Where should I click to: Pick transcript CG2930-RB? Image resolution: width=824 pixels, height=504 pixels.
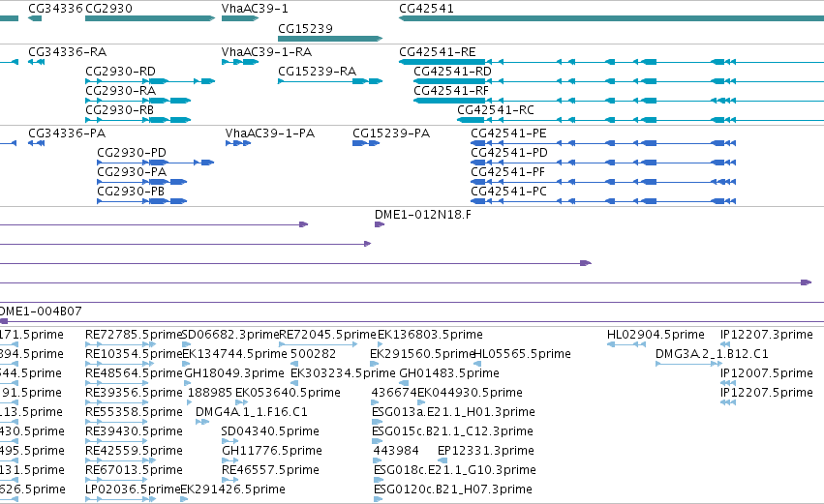pyautogui.click(x=119, y=110)
